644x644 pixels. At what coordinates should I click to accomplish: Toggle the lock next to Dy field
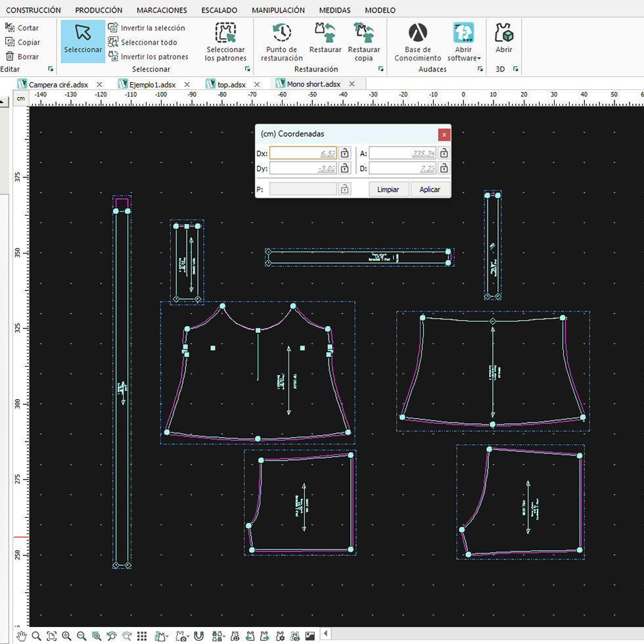coord(344,168)
